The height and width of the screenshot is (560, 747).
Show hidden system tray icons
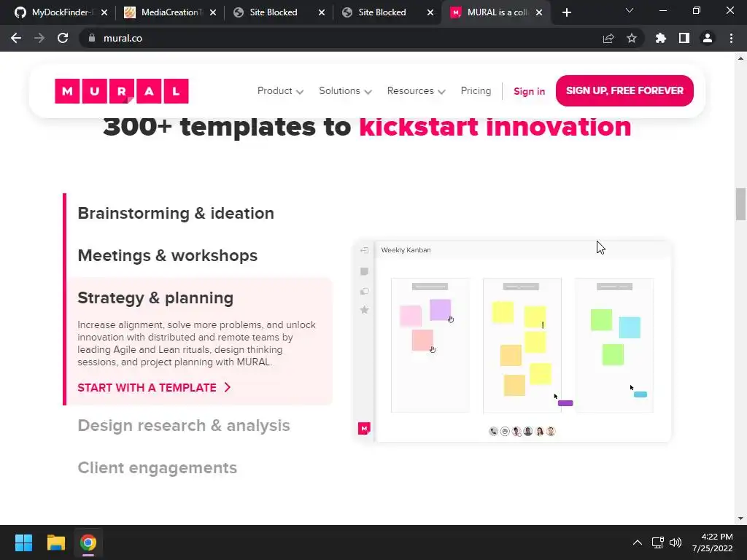pyautogui.click(x=638, y=542)
